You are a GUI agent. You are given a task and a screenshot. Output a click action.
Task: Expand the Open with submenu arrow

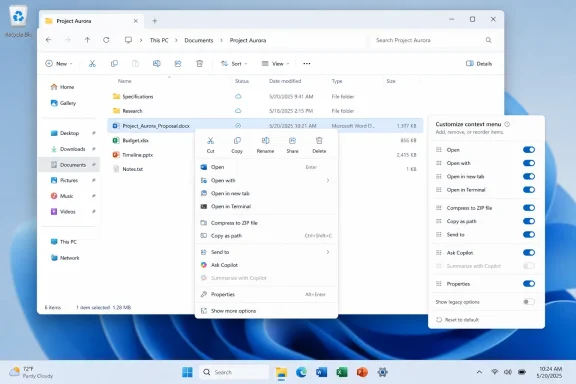pos(328,180)
